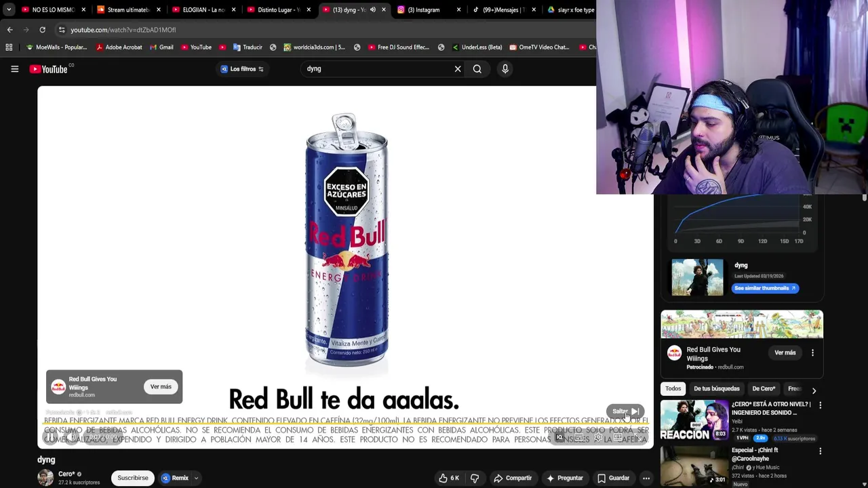
Task: Open options menu for the CERO reaction video
Action: tap(820, 405)
